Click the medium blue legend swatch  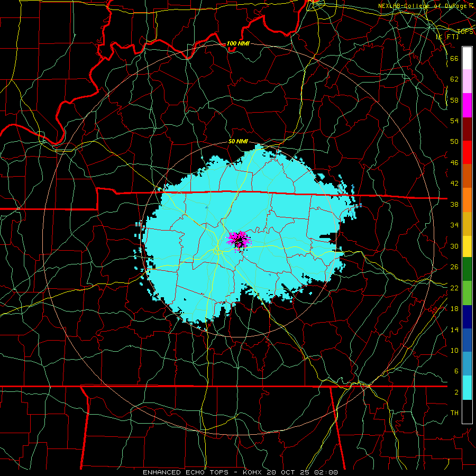(467, 340)
